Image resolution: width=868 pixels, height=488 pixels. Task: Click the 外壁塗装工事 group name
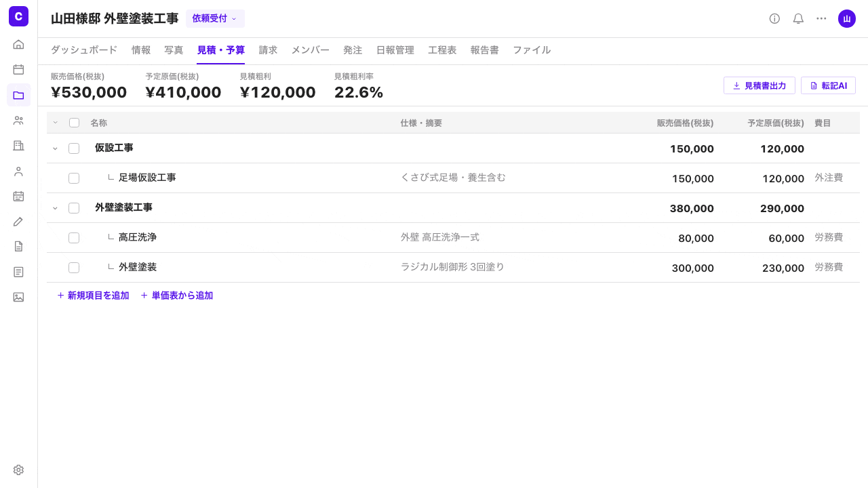123,207
